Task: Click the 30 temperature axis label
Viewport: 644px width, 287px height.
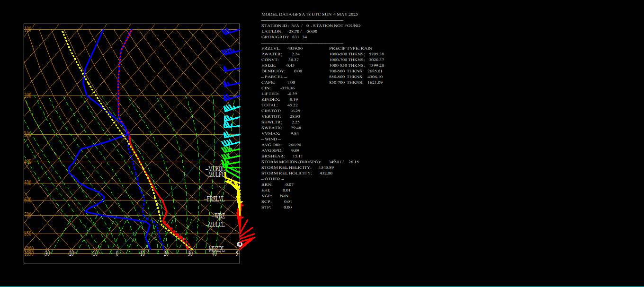Action: coord(190,253)
